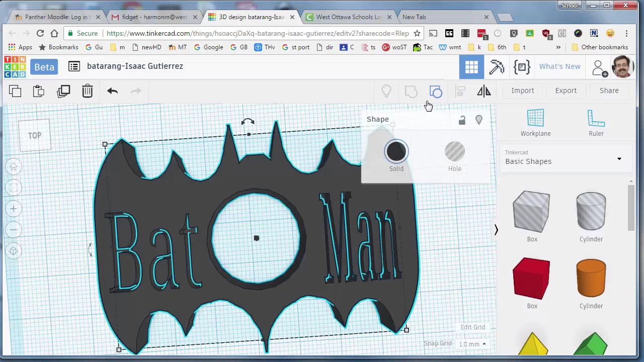Click the invite collaborator person icon
Screen dimensions: 644x362
(x=599, y=68)
